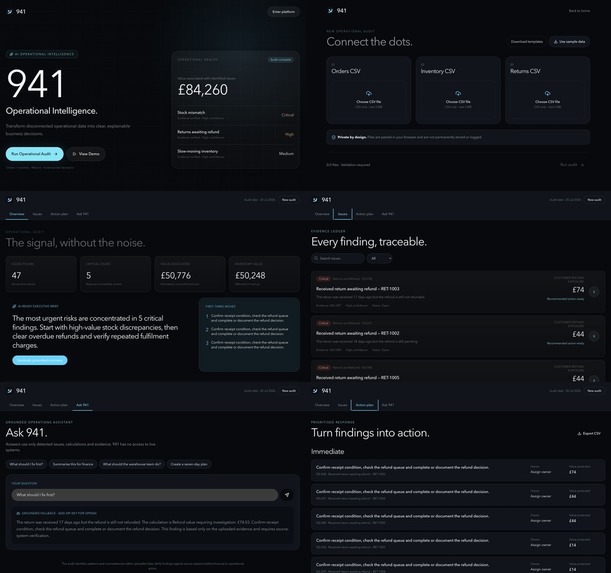
Task: Click the 47 issues found stat card
Action: [x=41, y=274]
